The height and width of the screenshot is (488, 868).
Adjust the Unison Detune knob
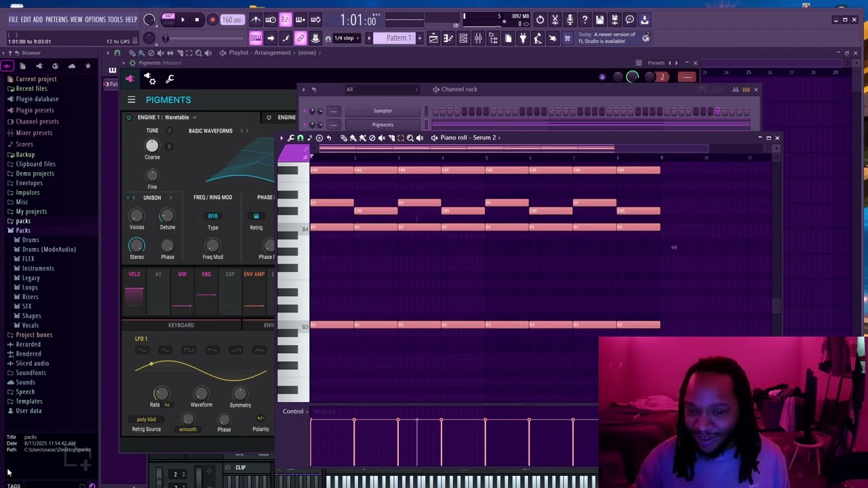click(167, 216)
